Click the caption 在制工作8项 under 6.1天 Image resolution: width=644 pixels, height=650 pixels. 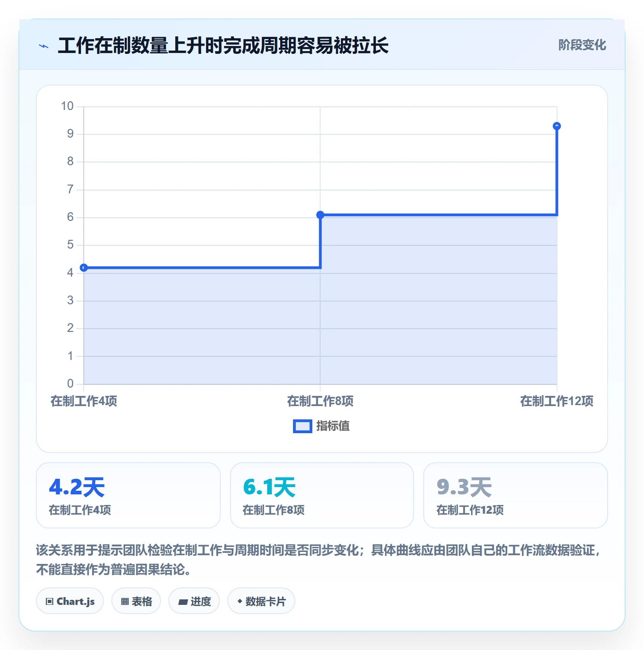tap(274, 510)
